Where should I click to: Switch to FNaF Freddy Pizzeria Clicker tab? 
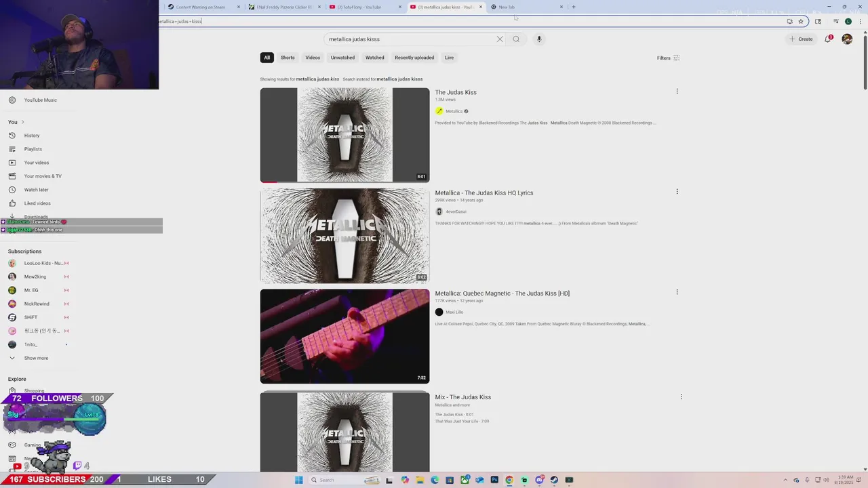[x=284, y=7]
